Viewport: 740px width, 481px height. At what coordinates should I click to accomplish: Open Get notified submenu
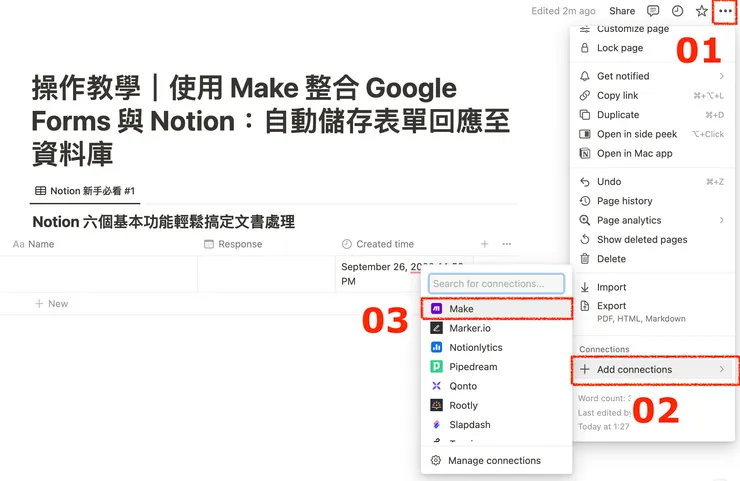[x=652, y=76]
